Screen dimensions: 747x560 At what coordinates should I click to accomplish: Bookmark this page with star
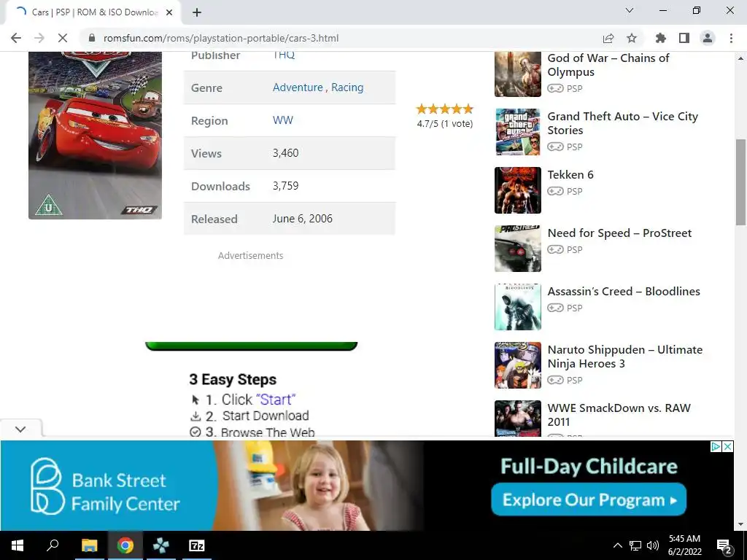coord(632,38)
